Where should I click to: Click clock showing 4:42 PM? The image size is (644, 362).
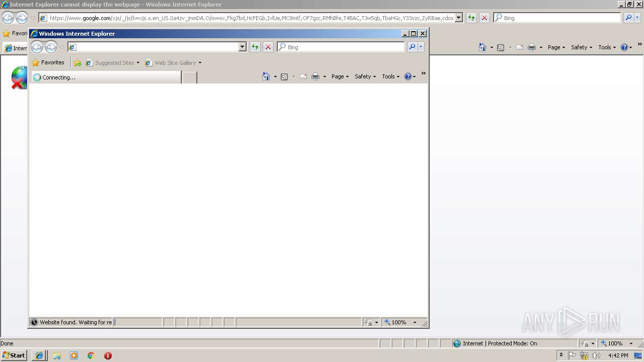point(618,355)
